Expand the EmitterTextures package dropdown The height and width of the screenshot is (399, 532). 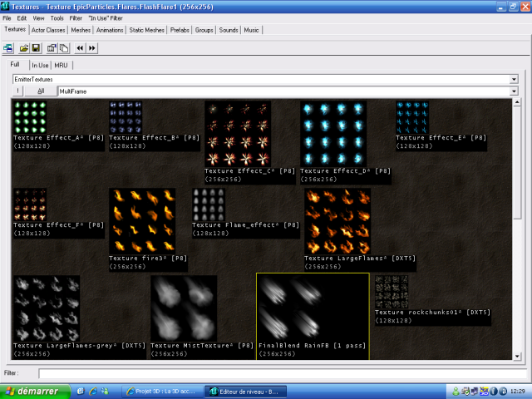517,79
